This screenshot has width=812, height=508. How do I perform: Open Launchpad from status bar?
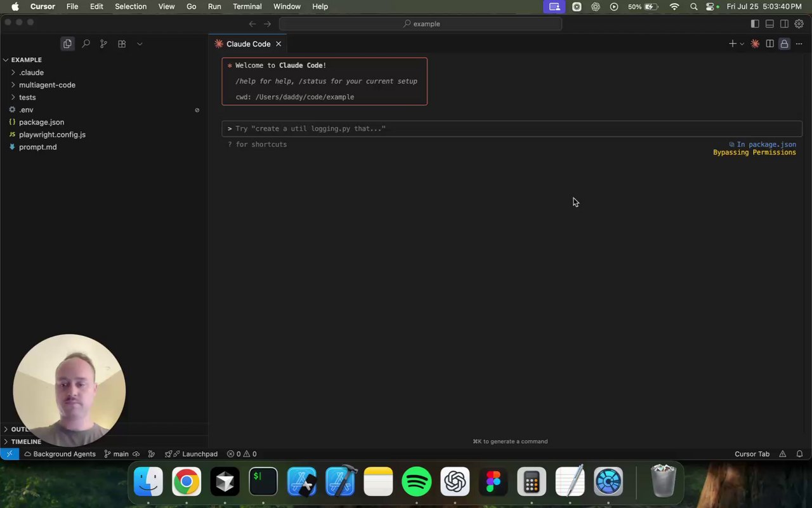click(x=191, y=454)
